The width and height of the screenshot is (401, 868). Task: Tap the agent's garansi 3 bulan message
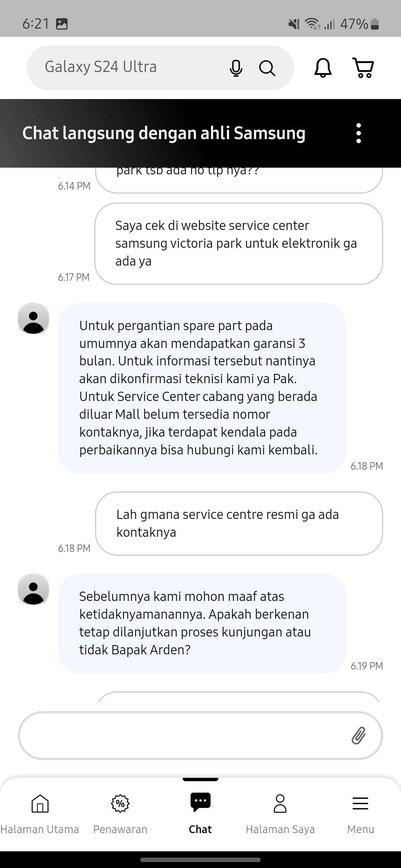click(202, 388)
